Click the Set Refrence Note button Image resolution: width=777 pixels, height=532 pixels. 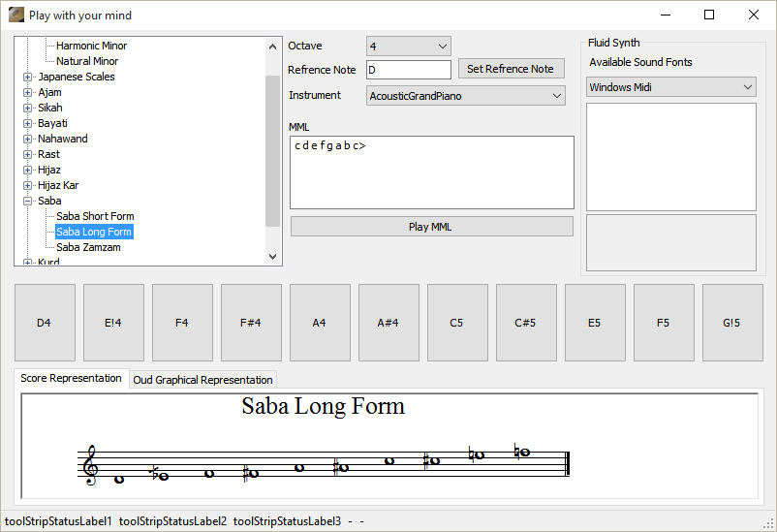click(511, 69)
